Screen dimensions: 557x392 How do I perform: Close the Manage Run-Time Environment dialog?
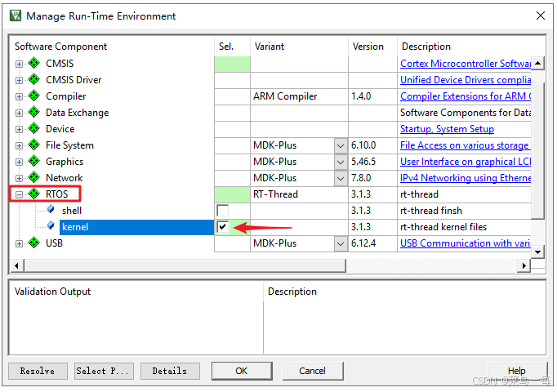[x=541, y=16]
